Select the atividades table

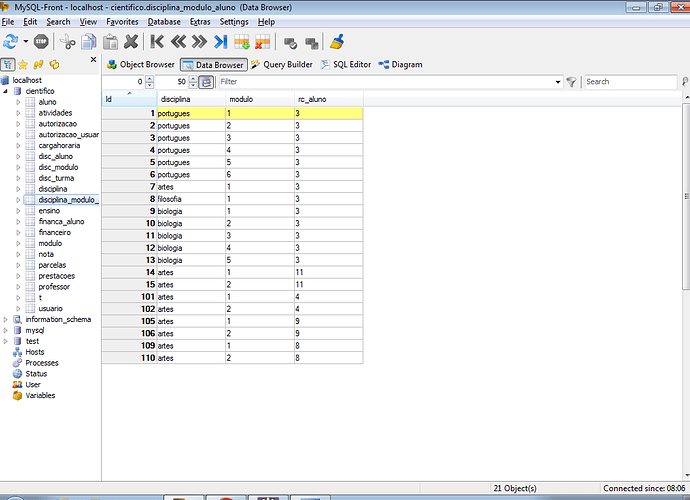pyautogui.click(x=55, y=113)
